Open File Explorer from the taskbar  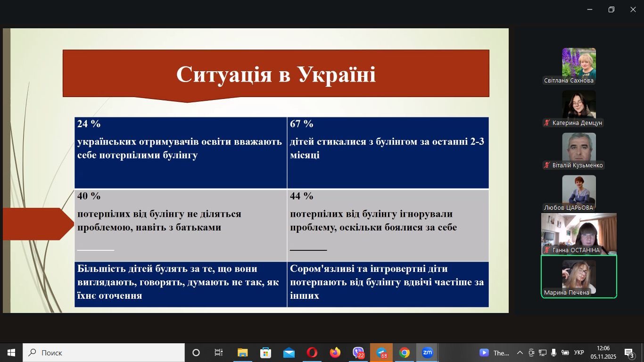243,353
